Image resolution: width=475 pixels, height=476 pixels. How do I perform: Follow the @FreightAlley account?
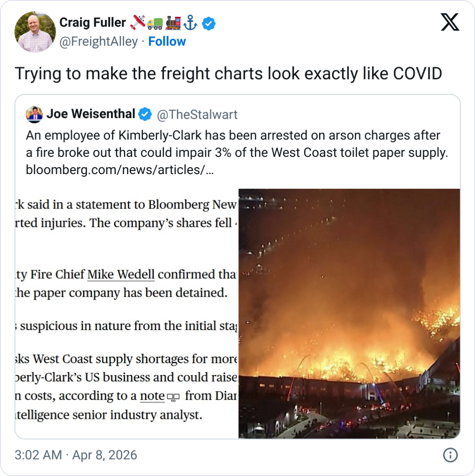tap(167, 41)
